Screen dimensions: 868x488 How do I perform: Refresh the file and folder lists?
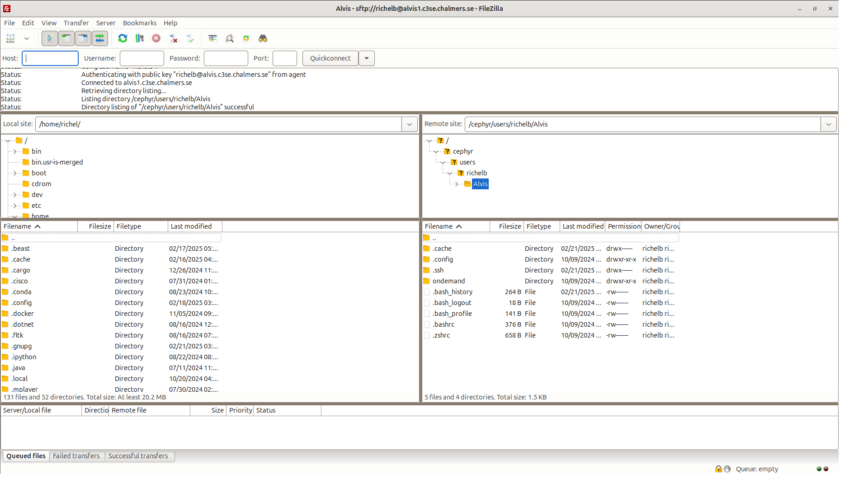coord(123,38)
